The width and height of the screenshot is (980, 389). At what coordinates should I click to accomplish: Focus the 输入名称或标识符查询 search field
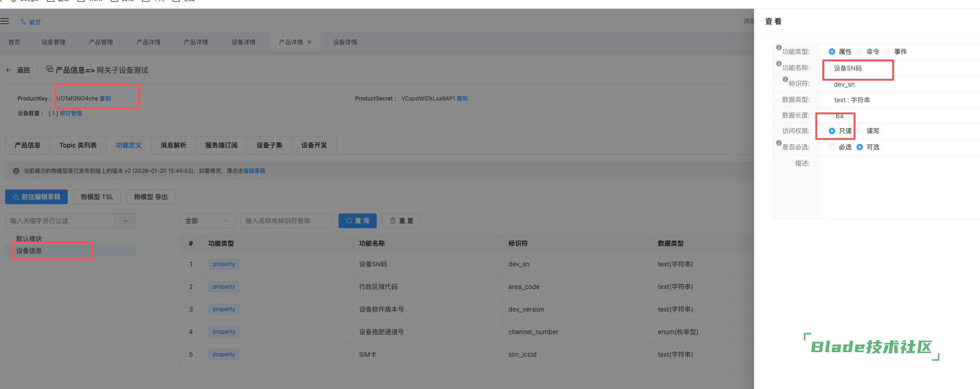tap(286, 221)
